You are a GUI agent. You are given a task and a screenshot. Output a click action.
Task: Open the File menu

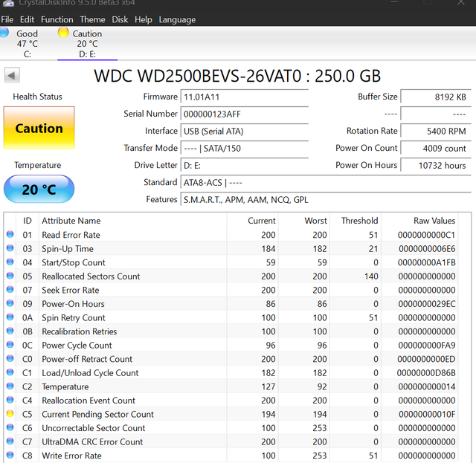[7, 20]
